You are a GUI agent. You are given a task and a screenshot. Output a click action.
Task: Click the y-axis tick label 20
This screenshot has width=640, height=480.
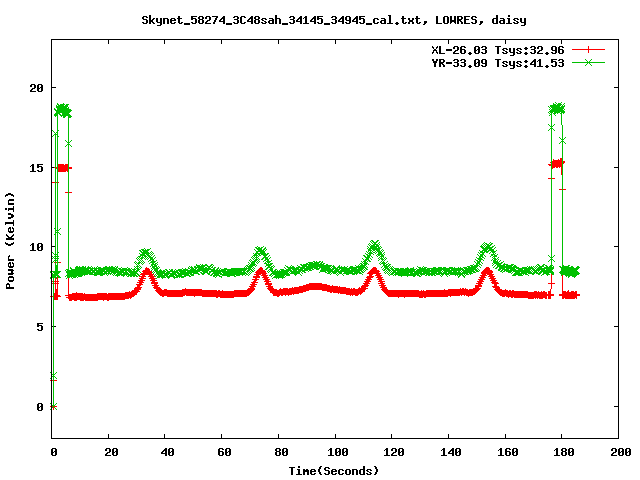[36, 88]
